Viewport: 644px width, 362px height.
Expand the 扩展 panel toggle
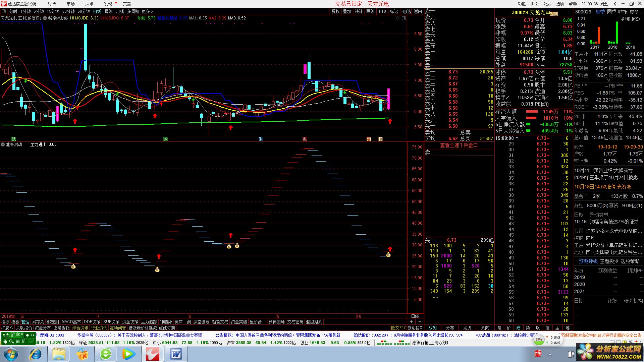point(7,328)
